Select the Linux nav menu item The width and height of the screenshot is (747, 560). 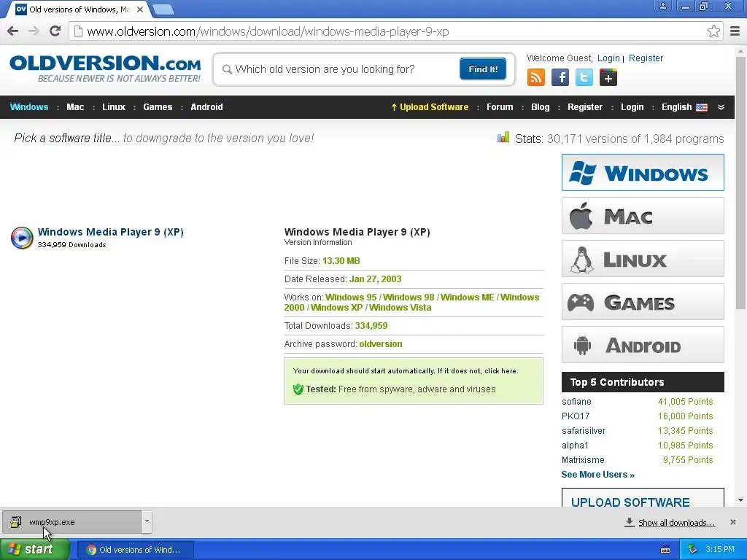coord(113,107)
